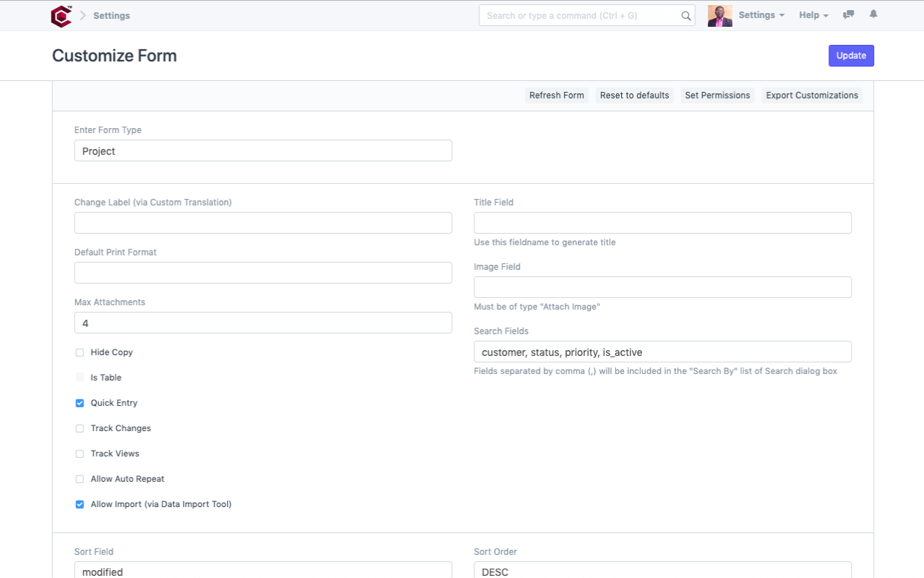Open the chat messages icon
Viewport: 924px width, 578px height.
click(x=847, y=14)
